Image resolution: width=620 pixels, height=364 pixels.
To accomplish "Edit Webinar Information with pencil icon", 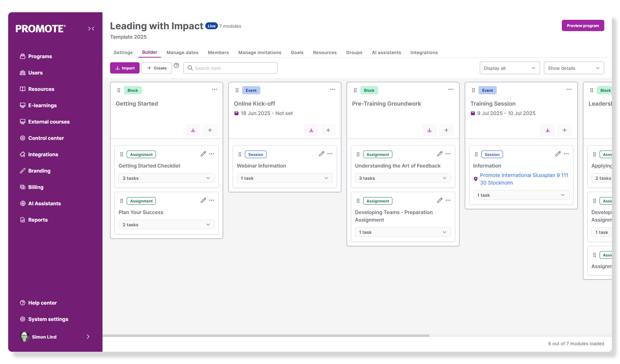I will pos(322,154).
